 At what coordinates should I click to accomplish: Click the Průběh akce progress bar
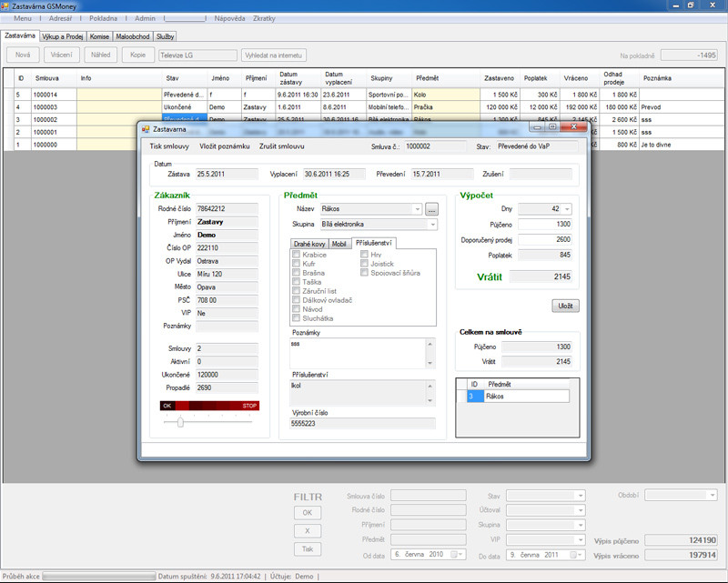(99, 577)
